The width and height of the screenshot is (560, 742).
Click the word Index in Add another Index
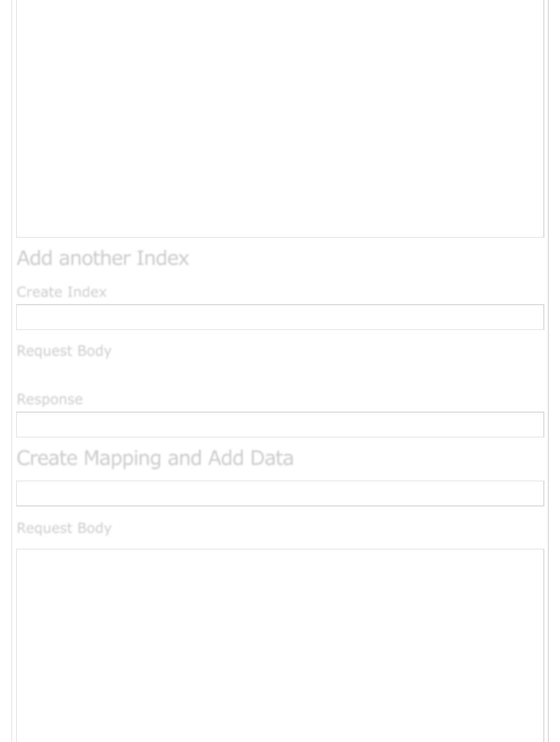click(x=162, y=258)
